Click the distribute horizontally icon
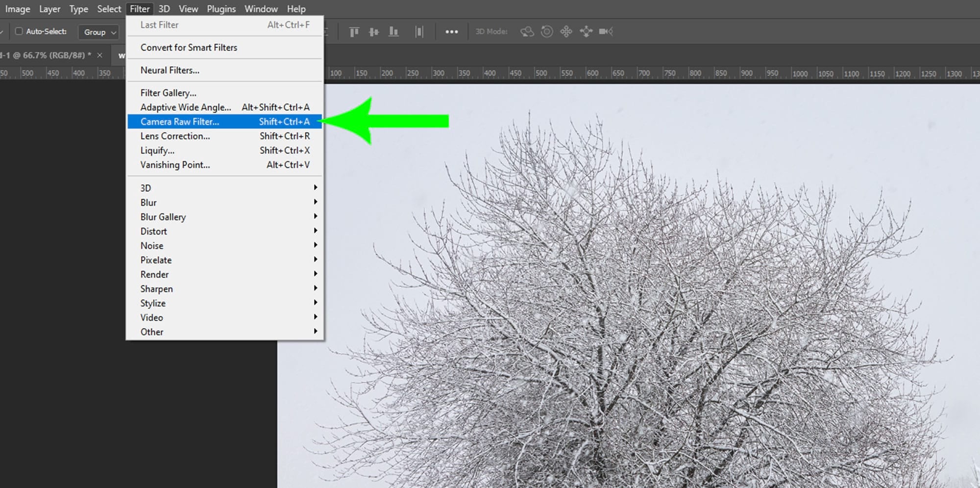This screenshot has height=488, width=980. pos(418,31)
